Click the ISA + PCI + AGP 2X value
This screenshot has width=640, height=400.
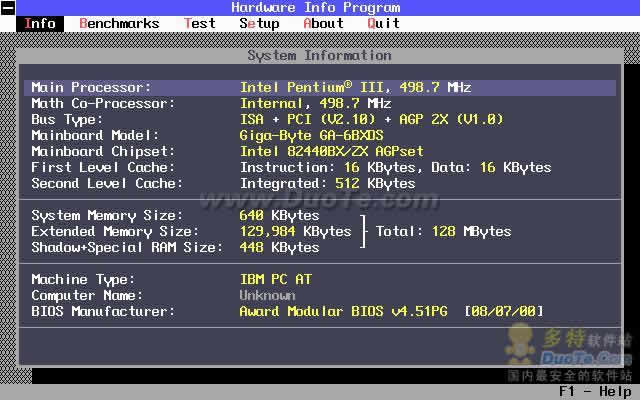[371, 120]
